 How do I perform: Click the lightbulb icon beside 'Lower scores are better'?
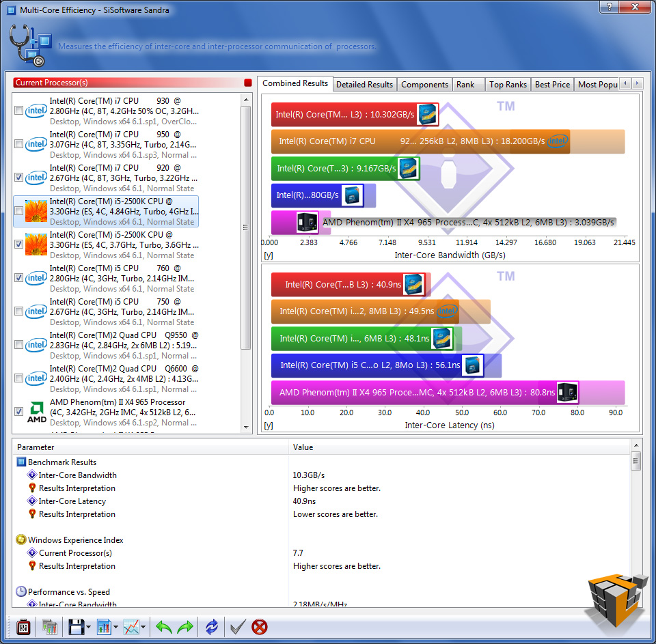pos(32,514)
